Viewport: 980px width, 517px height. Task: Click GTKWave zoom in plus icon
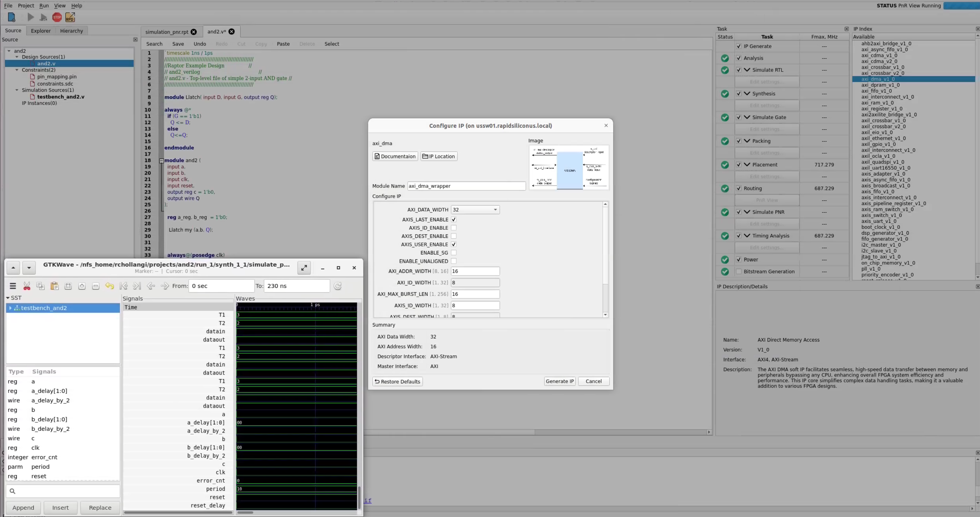click(x=82, y=286)
